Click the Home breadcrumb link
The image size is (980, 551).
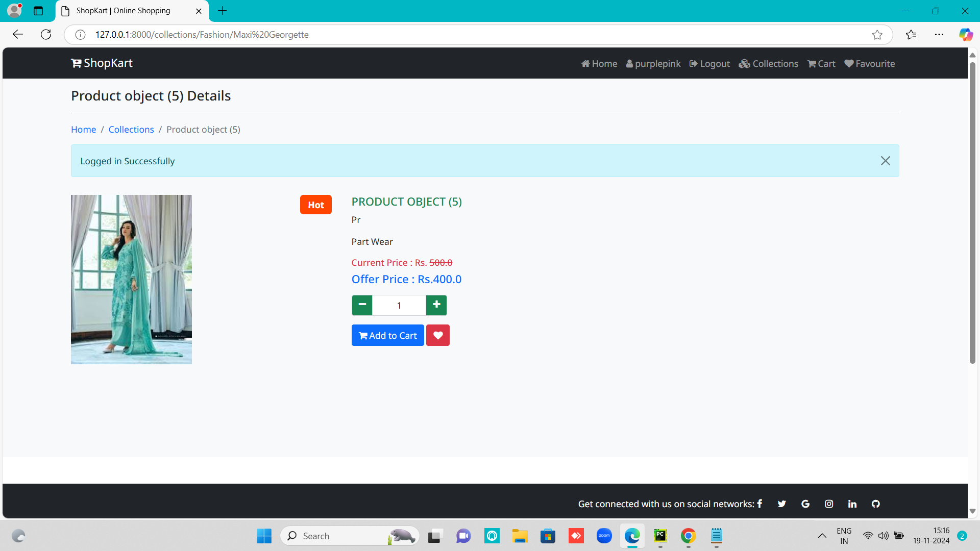pyautogui.click(x=83, y=130)
